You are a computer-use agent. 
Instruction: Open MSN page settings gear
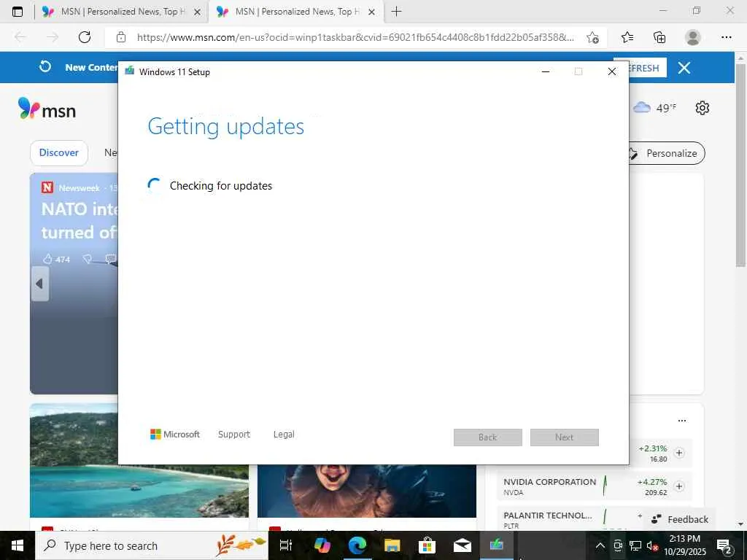pyautogui.click(x=703, y=108)
